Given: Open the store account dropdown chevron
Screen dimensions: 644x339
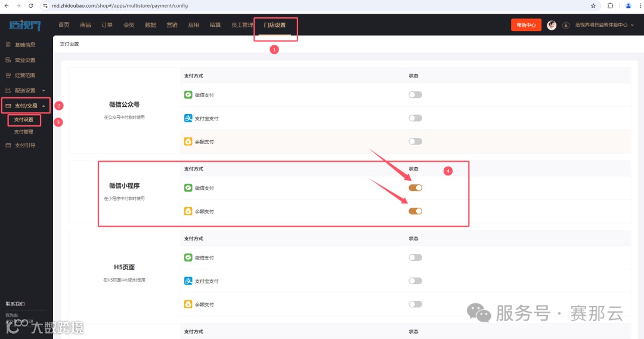Looking at the screenshot, I should 632,25.
